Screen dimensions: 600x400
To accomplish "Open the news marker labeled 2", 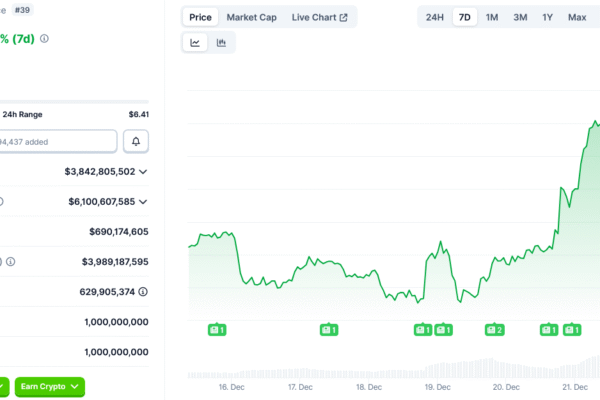I will tap(494, 329).
